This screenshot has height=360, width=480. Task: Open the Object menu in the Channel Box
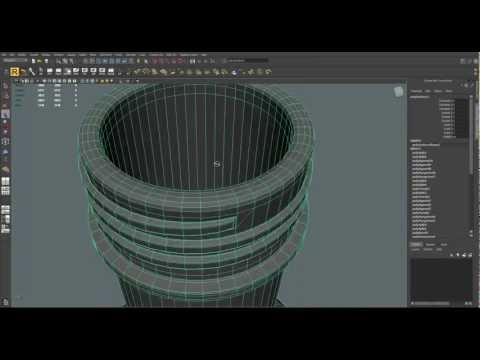[438, 91]
